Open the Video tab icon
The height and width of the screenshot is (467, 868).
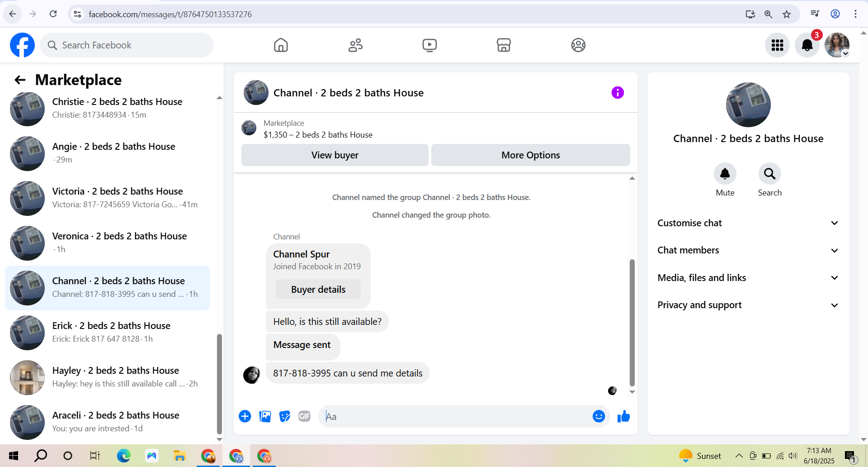pyautogui.click(x=429, y=45)
